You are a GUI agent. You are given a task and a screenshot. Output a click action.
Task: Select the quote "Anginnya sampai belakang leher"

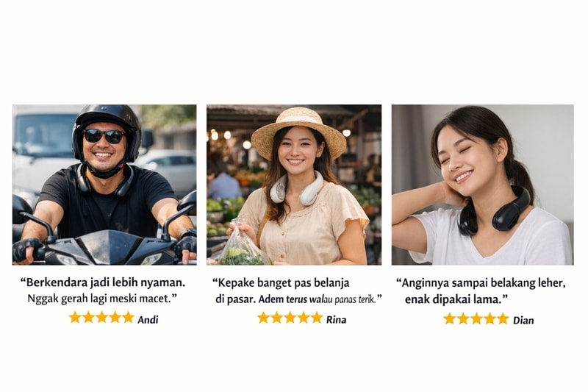481,283
